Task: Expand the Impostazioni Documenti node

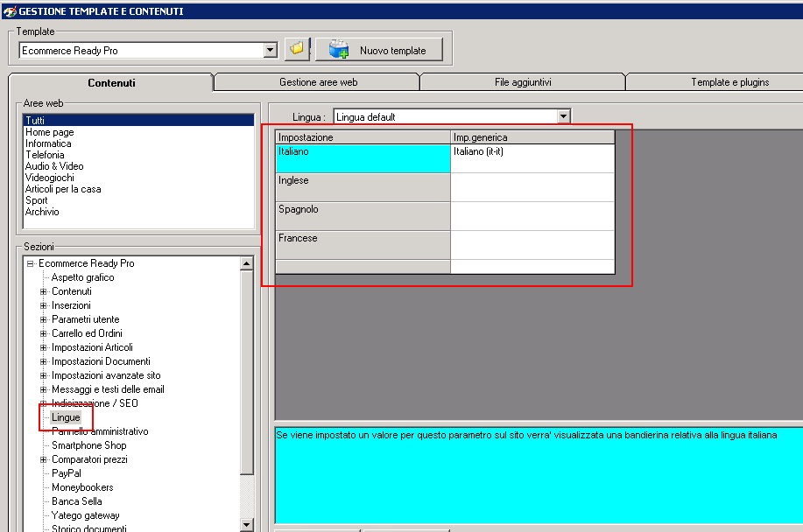Action: (x=44, y=361)
